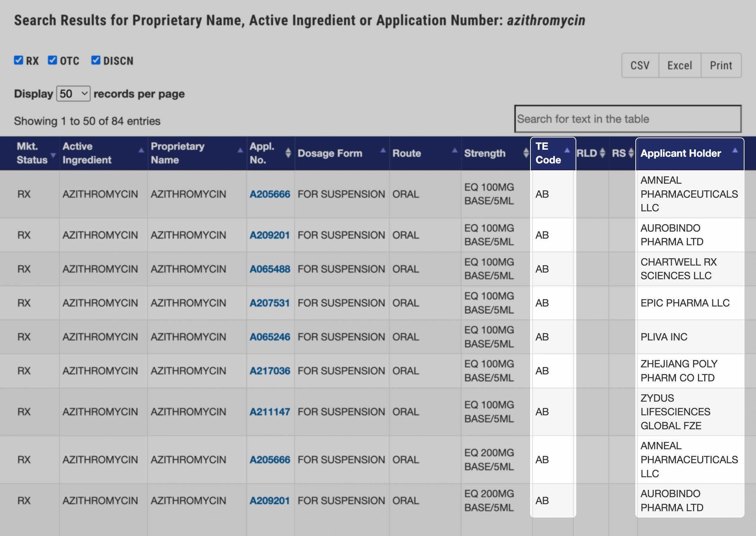Open application A211147 link
Image resolution: width=756 pixels, height=536 pixels.
[x=270, y=412]
